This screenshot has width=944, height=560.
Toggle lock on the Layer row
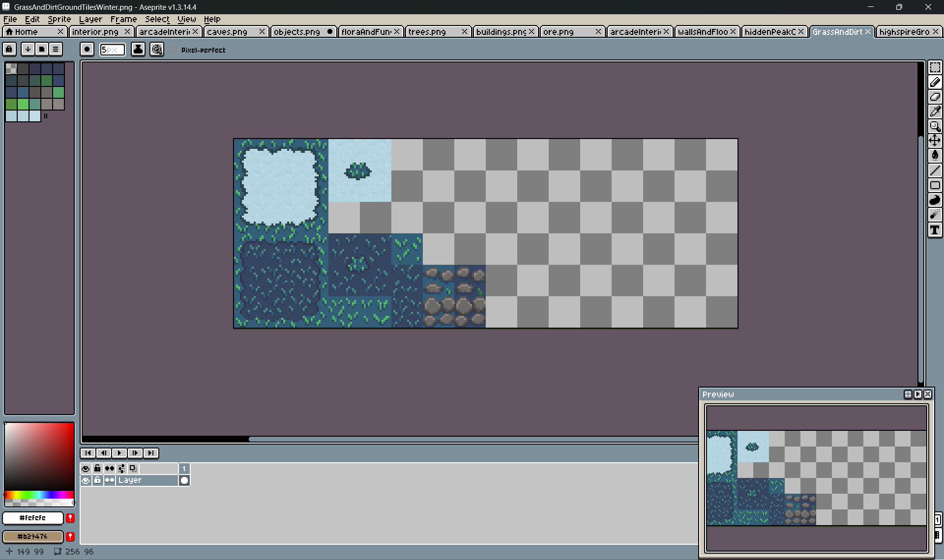pyautogui.click(x=97, y=480)
